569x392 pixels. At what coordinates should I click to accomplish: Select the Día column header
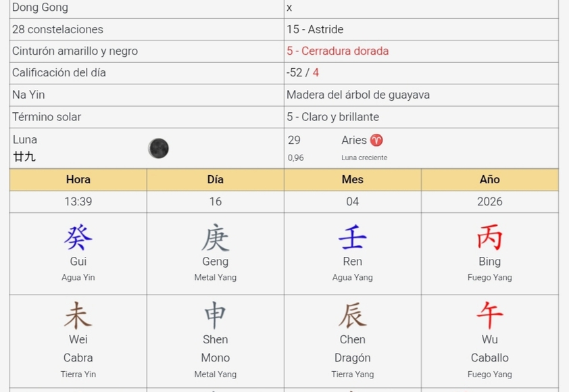click(215, 180)
